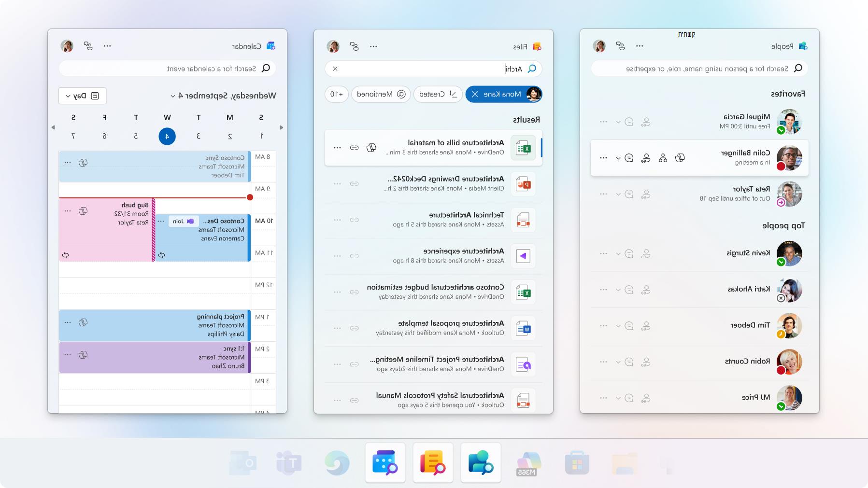Focus the calendar event search field

tap(167, 69)
